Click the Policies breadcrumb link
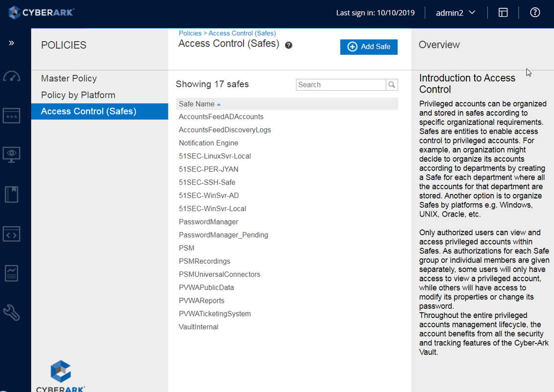The height and width of the screenshot is (392, 554). 190,33
